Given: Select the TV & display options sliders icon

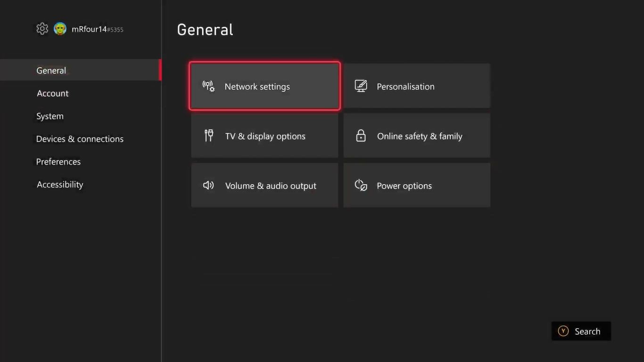Looking at the screenshot, I should click(208, 135).
